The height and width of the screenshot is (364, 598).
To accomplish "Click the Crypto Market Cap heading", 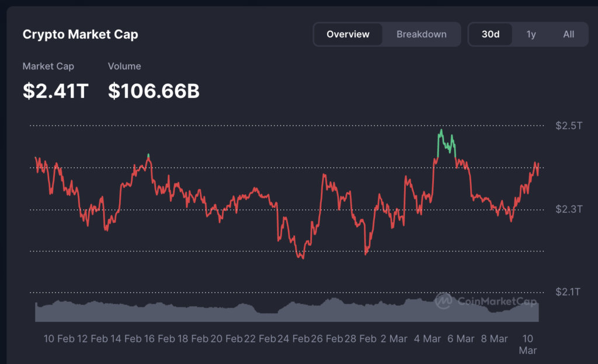I will point(80,34).
